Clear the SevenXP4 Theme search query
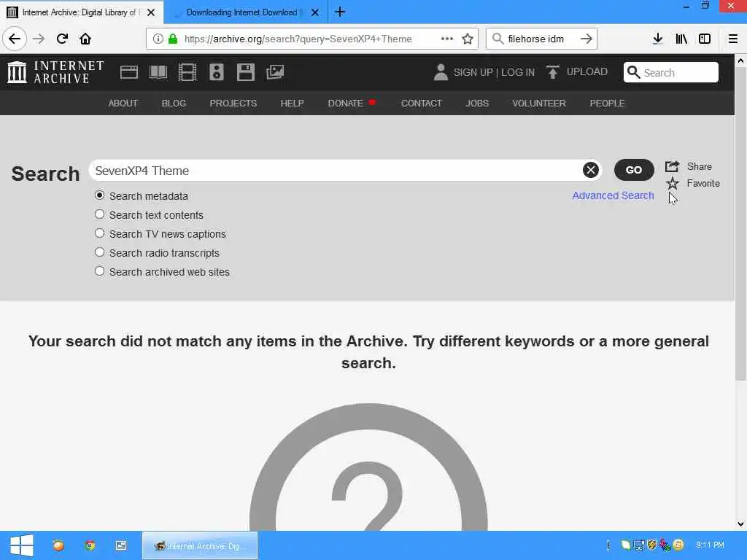Viewport: 747px width, 560px height. click(590, 170)
